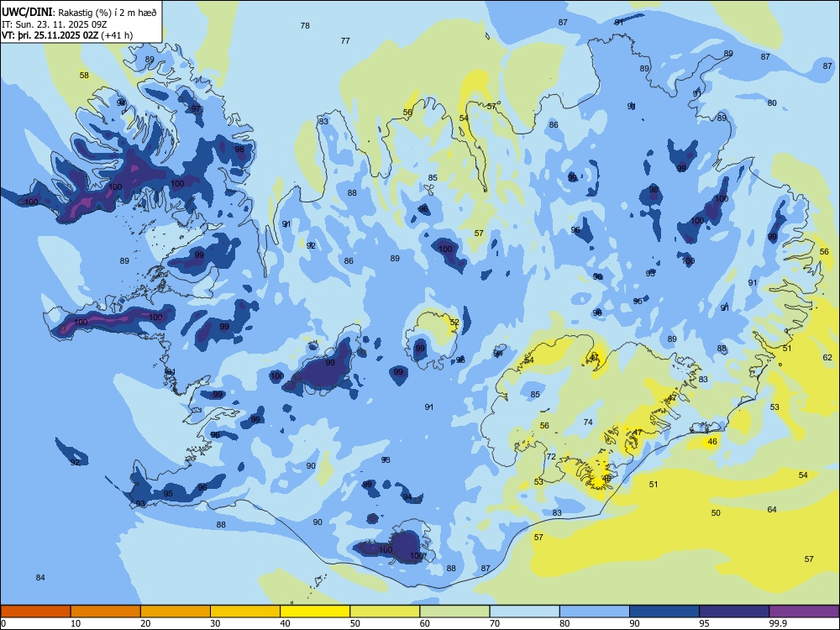Click the legend tick label '20'

[x=145, y=623]
